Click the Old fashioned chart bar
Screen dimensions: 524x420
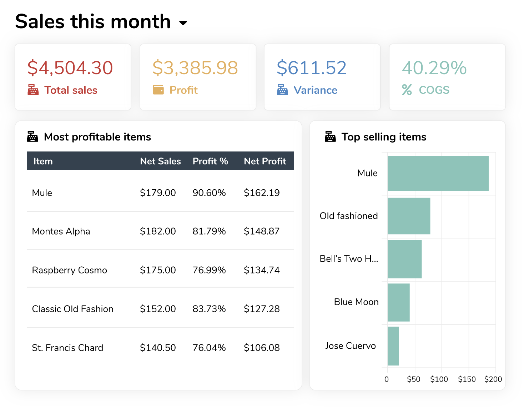coord(409,216)
